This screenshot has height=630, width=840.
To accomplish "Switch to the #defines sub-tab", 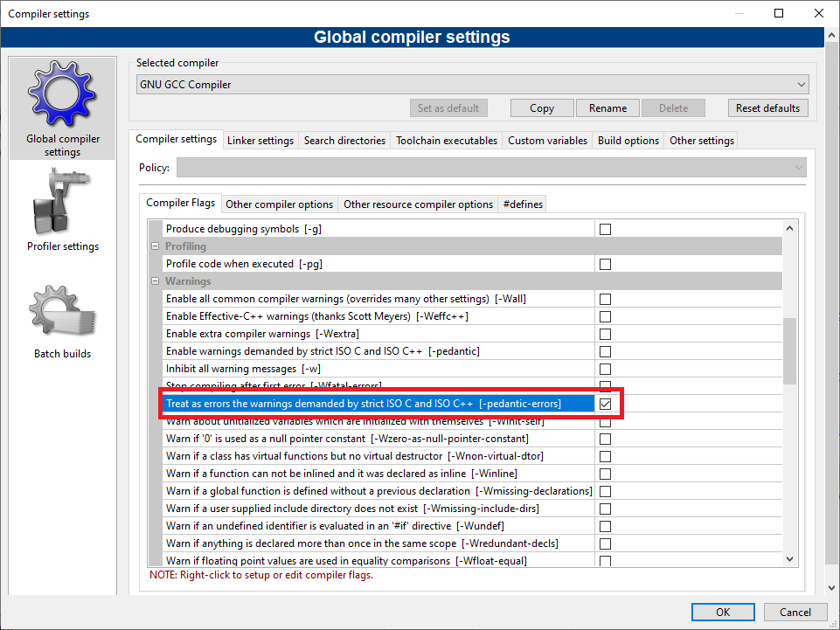I will (x=523, y=204).
